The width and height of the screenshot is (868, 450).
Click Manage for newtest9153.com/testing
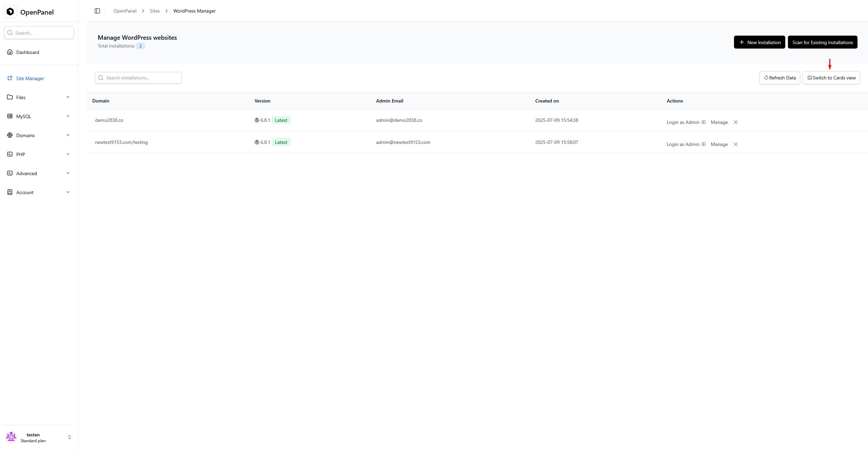coord(719,144)
